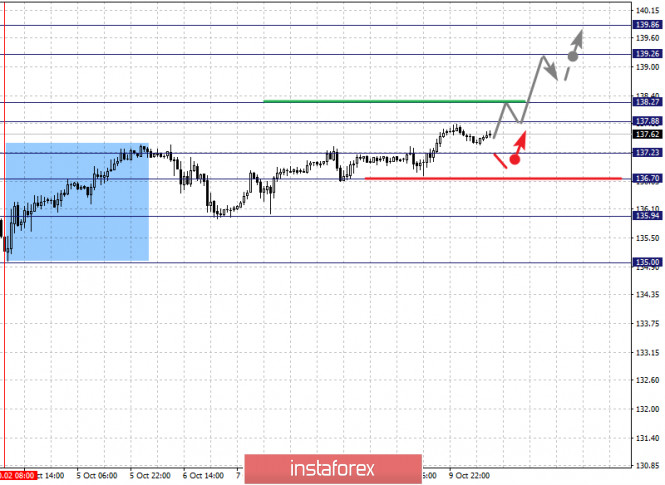665x485 pixels.
Task: Click the 5 Oct 22:00 time label
Action: [150, 476]
